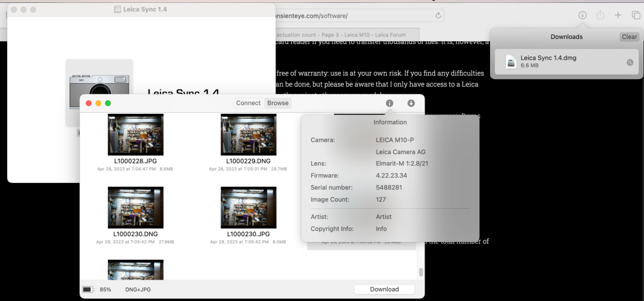This screenshot has height=301, width=644.
Task: Switch to the Browse tab
Action: pyautogui.click(x=278, y=103)
